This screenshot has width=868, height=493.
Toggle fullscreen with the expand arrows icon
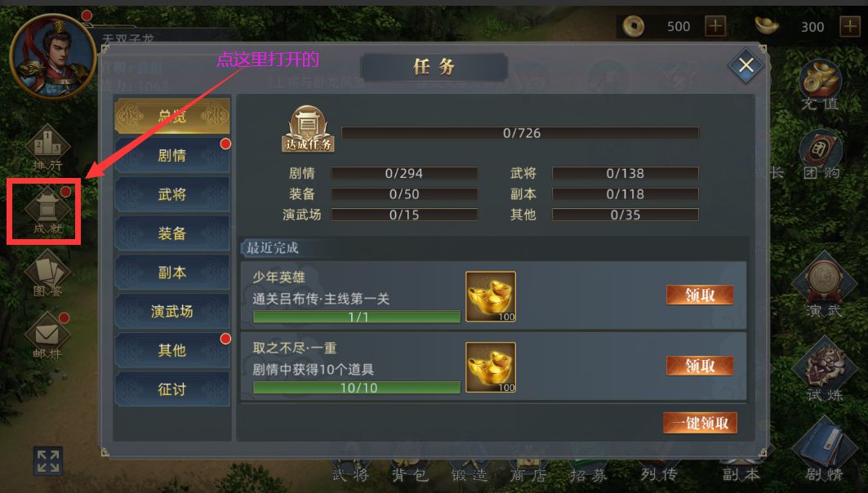click(x=48, y=461)
